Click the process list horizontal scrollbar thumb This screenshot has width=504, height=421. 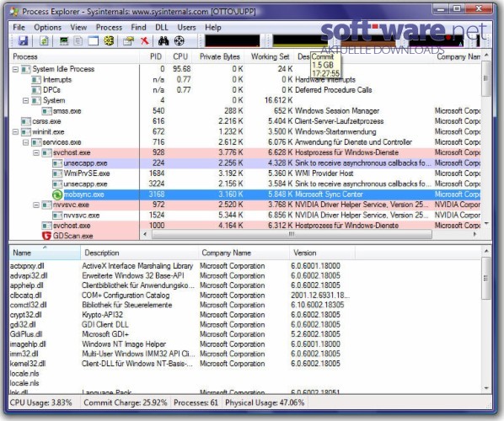coord(292,234)
